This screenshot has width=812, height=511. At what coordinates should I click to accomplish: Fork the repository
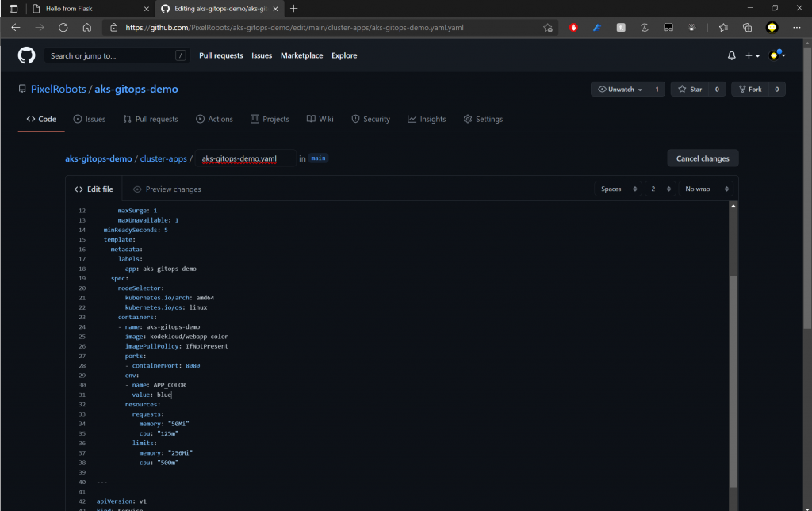pos(750,89)
